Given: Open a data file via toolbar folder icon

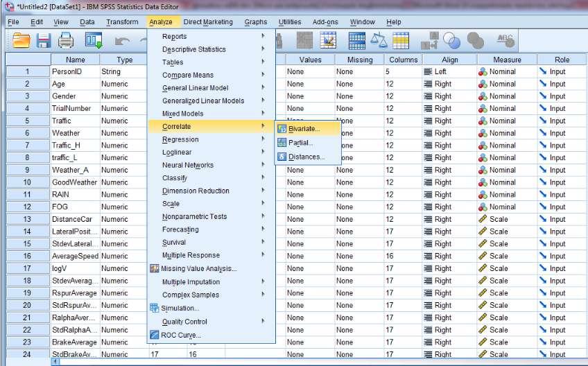Looking at the screenshot, I should (21, 40).
